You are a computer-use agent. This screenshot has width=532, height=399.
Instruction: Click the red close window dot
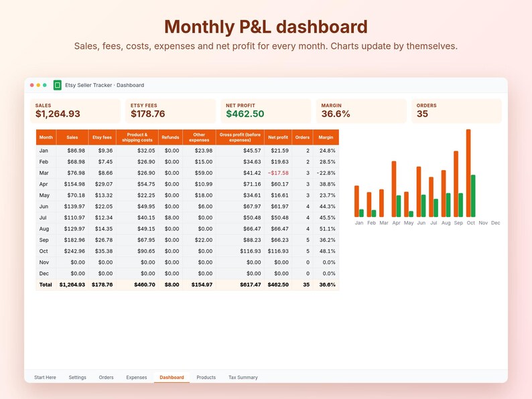(32, 85)
